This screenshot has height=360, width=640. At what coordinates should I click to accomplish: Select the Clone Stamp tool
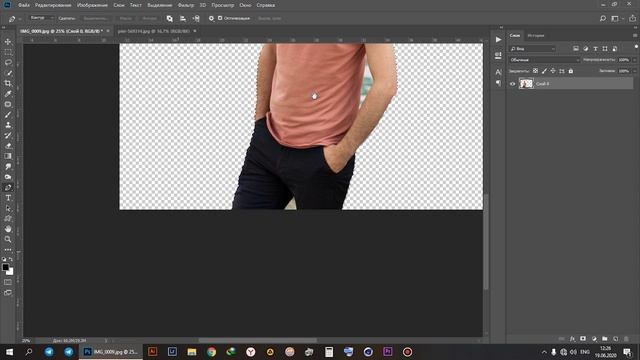[x=8, y=125]
